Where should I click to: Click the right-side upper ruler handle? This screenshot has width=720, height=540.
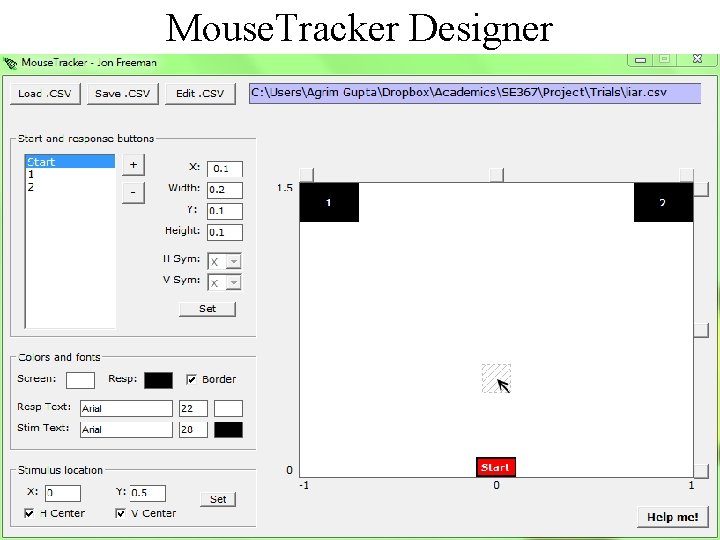[701, 190]
